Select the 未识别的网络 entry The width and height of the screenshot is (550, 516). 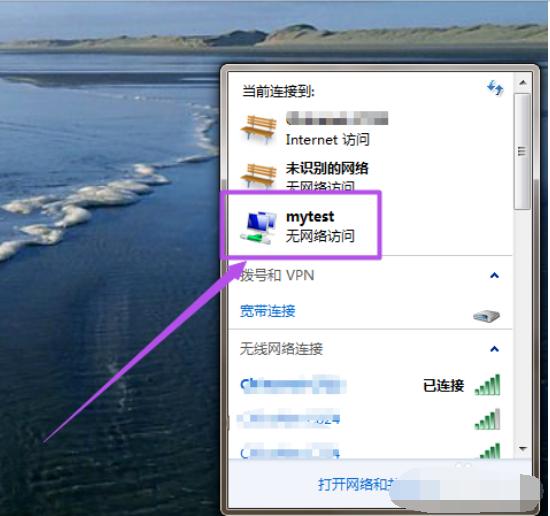click(370, 175)
